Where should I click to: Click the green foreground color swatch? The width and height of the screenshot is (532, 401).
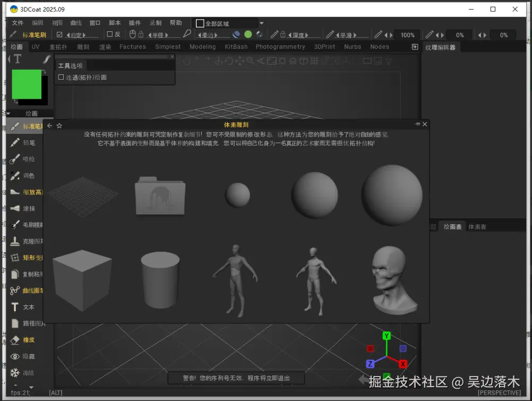27,84
